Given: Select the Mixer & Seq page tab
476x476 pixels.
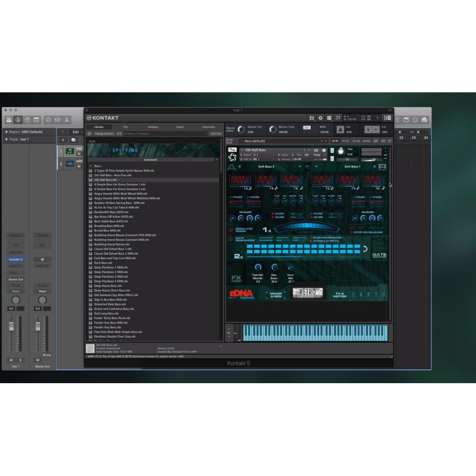Looking at the screenshot, I should [276, 295].
